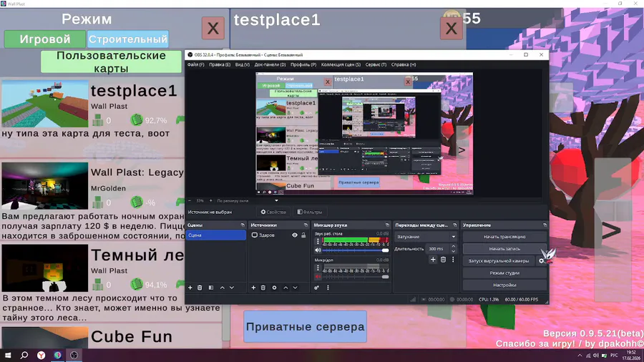Remove selected scene with trash icon

tap(200, 288)
